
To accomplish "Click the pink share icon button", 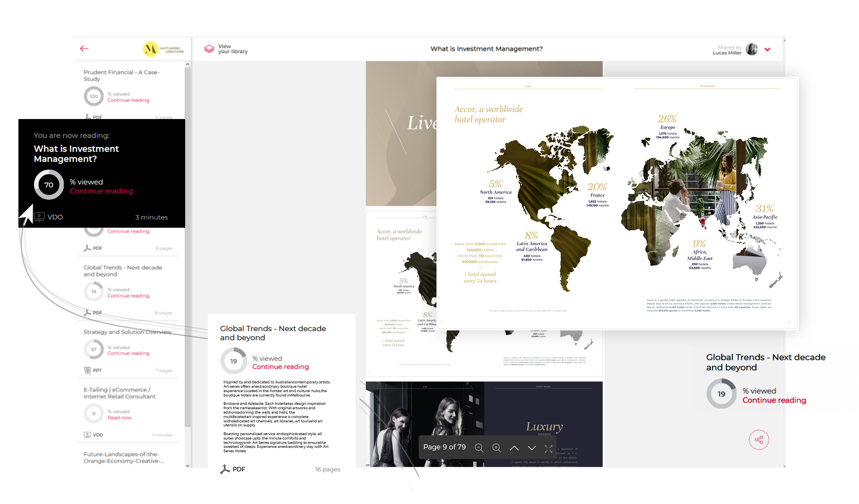I will point(759,440).
